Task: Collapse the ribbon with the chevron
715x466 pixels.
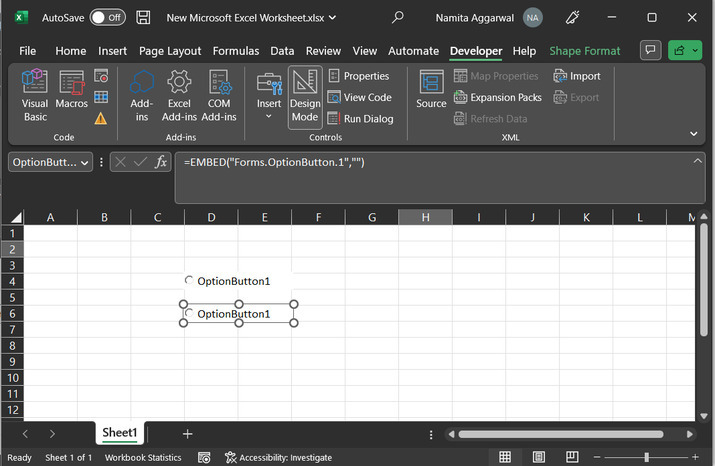Action: click(x=693, y=133)
